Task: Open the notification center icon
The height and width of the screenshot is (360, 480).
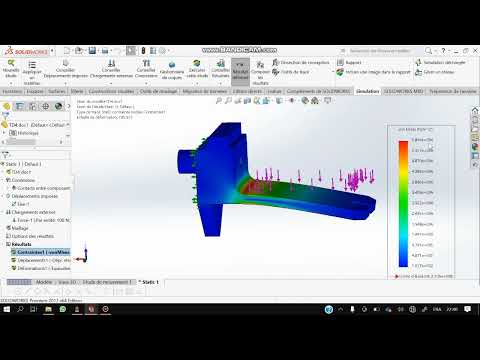Action: coord(467,309)
